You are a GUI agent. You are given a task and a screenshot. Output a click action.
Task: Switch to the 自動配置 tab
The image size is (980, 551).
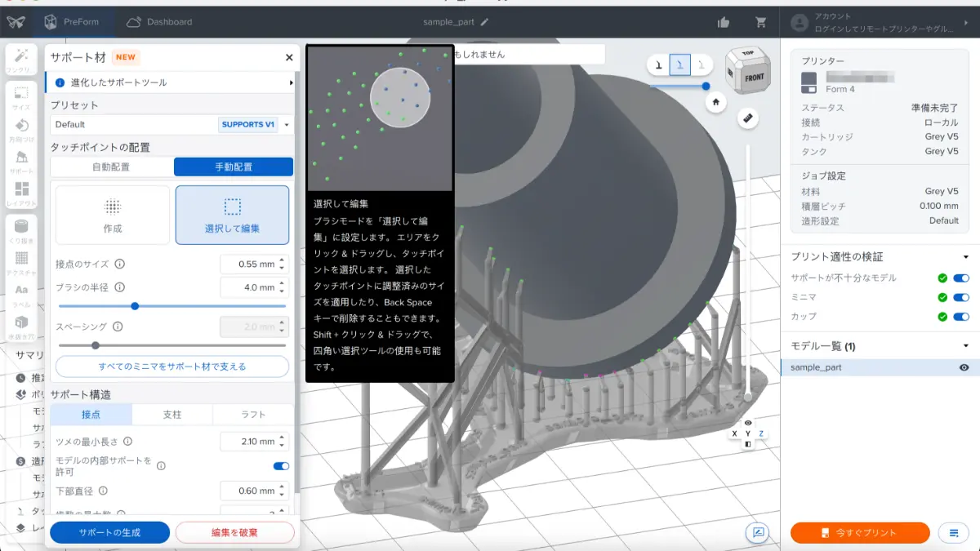111,167
